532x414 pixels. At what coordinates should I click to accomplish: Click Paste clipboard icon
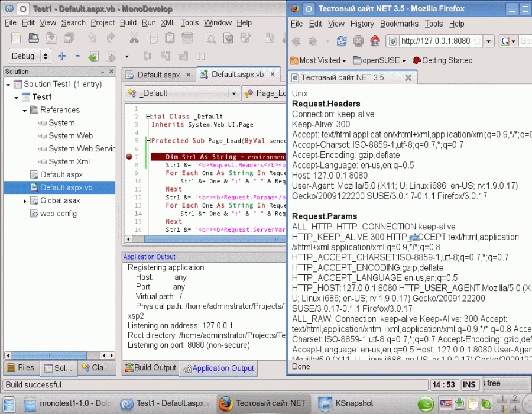click(170, 38)
